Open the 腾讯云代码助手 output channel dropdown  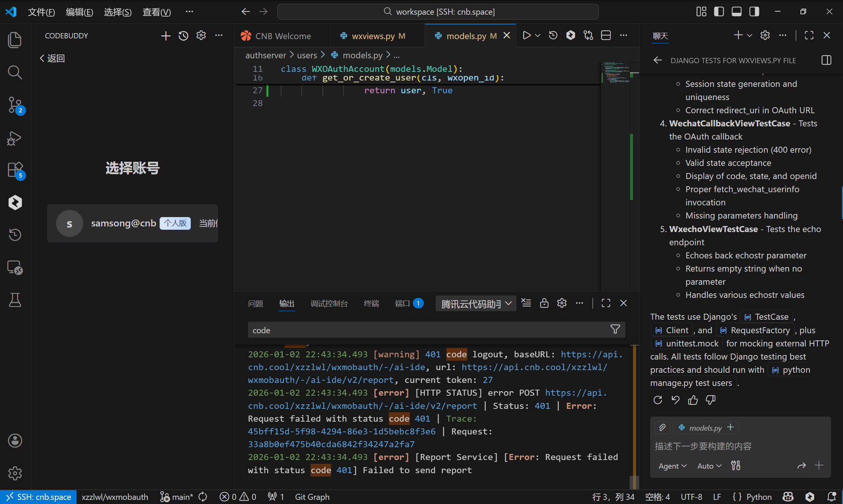pos(476,304)
